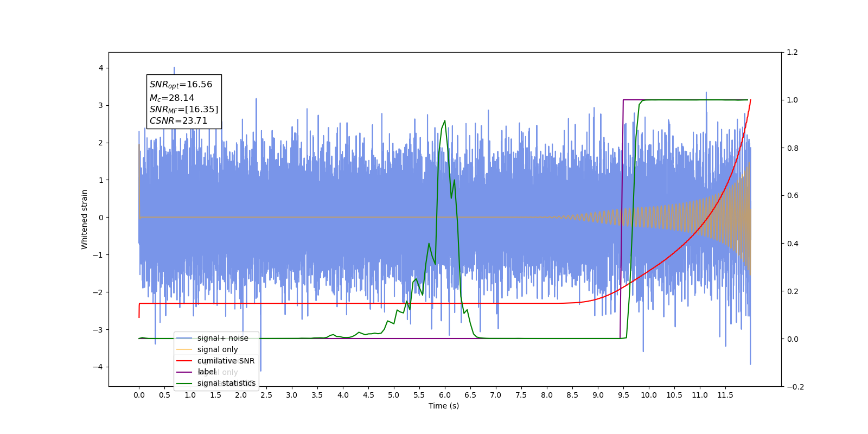Viewport: 868px width, 434px height.
Task: Click the green line swatch beside 'signal statistics'
Action: (184, 384)
